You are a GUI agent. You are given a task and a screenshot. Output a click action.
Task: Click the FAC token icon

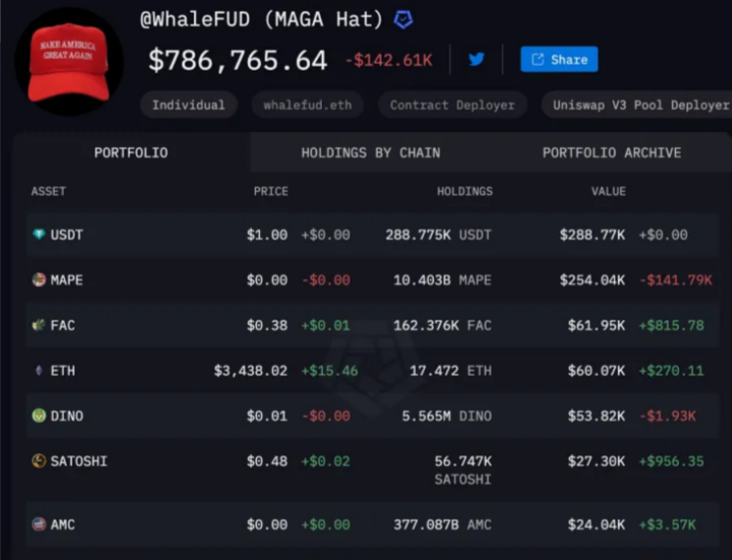tap(38, 326)
